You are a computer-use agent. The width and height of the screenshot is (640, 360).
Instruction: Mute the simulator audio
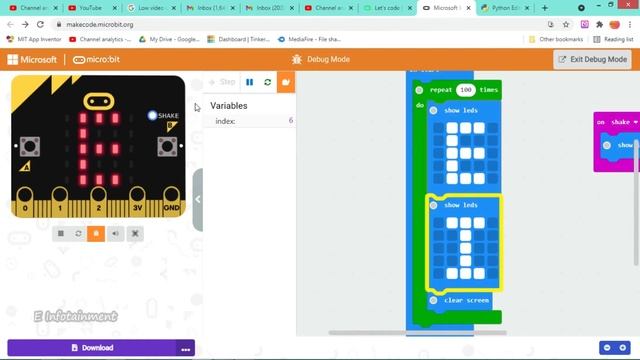click(116, 233)
